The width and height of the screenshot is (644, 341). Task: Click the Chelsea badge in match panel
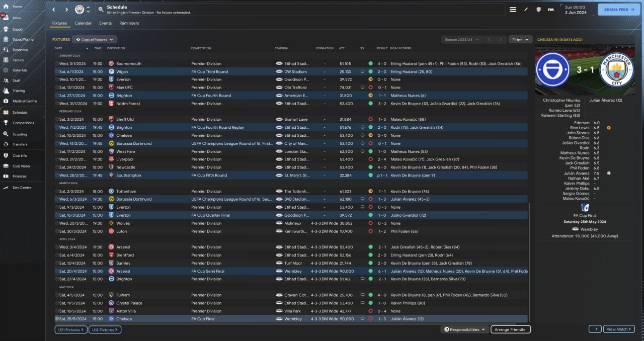(x=553, y=69)
